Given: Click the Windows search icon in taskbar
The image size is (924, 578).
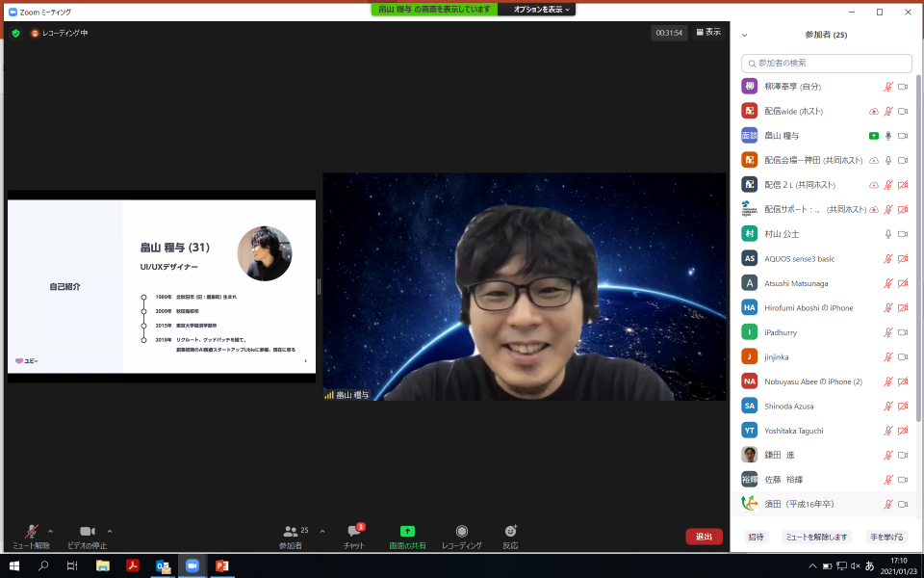Looking at the screenshot, I should tap(43, 565).
